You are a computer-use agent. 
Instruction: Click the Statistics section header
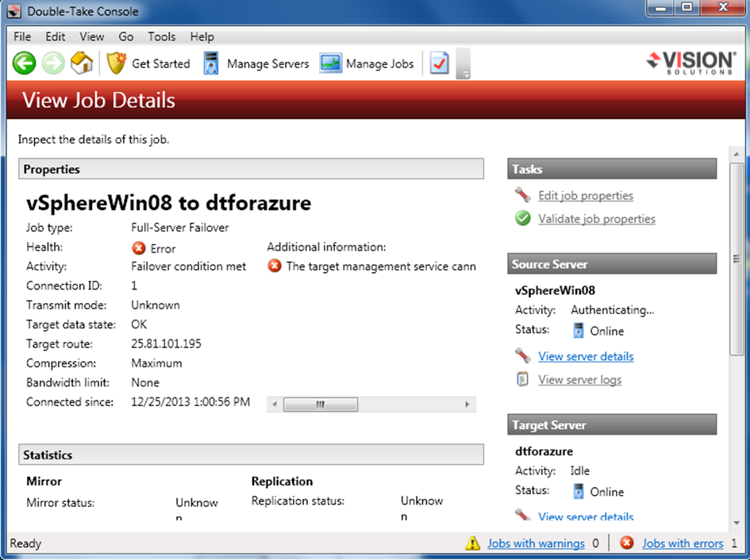251,455
